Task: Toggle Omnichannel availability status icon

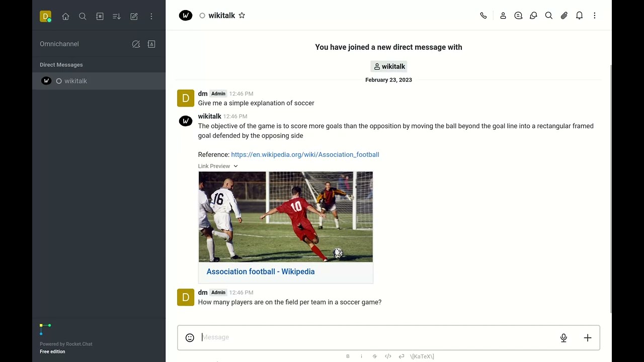Action: tap(136, 44)
